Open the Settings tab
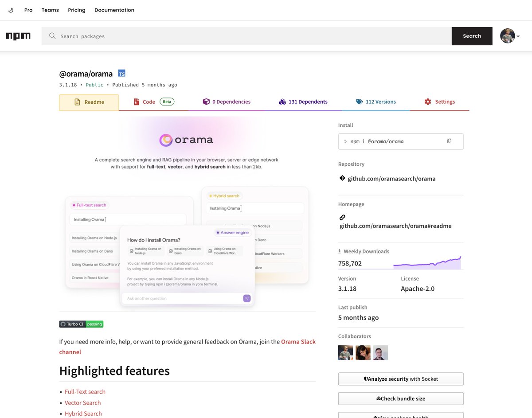 [440, 102]
